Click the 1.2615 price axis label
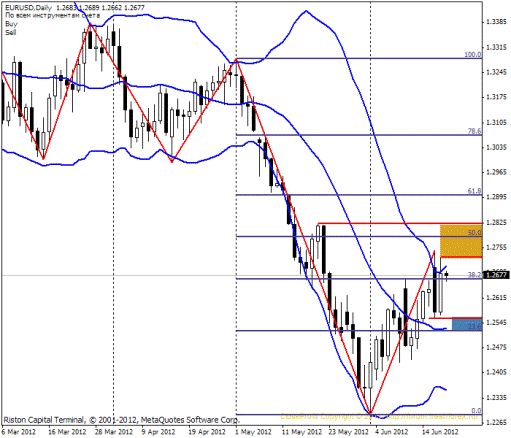The width and height of the screenshot is (511, 438). (x=496, y=298)
